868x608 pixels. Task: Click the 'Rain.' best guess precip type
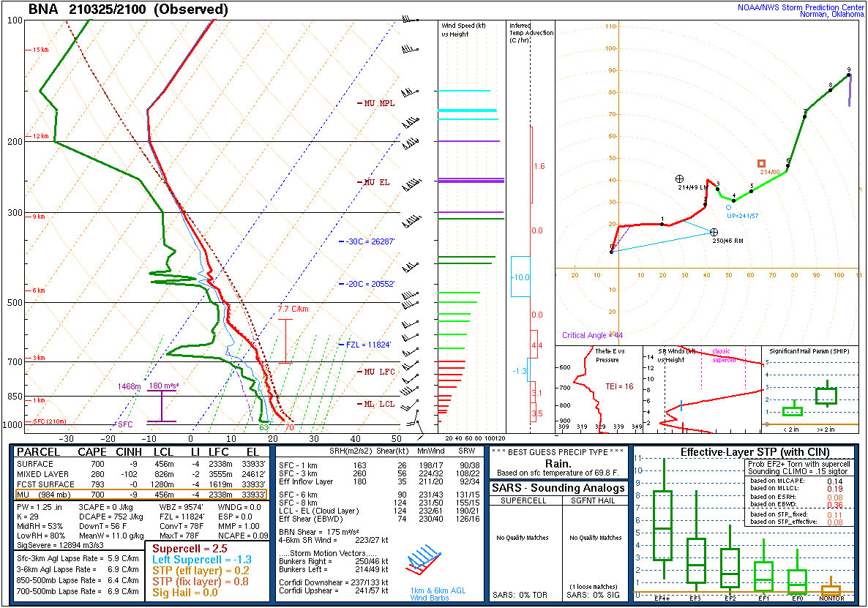point(558,464)
